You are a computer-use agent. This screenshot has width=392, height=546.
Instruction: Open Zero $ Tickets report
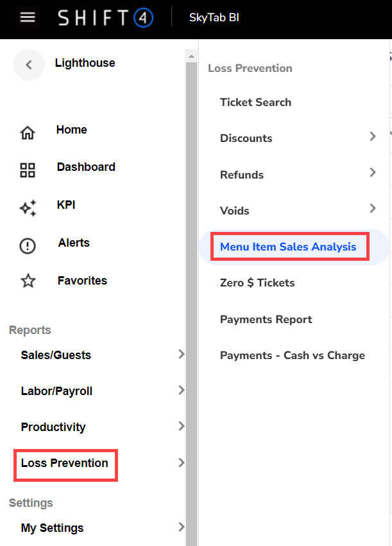click(x=257, y=283)
